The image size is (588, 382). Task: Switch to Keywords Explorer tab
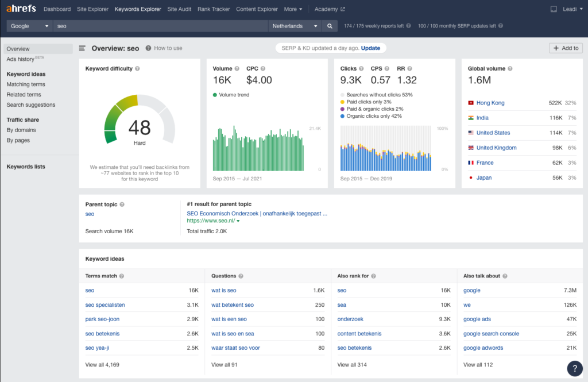tap(138, 9)
